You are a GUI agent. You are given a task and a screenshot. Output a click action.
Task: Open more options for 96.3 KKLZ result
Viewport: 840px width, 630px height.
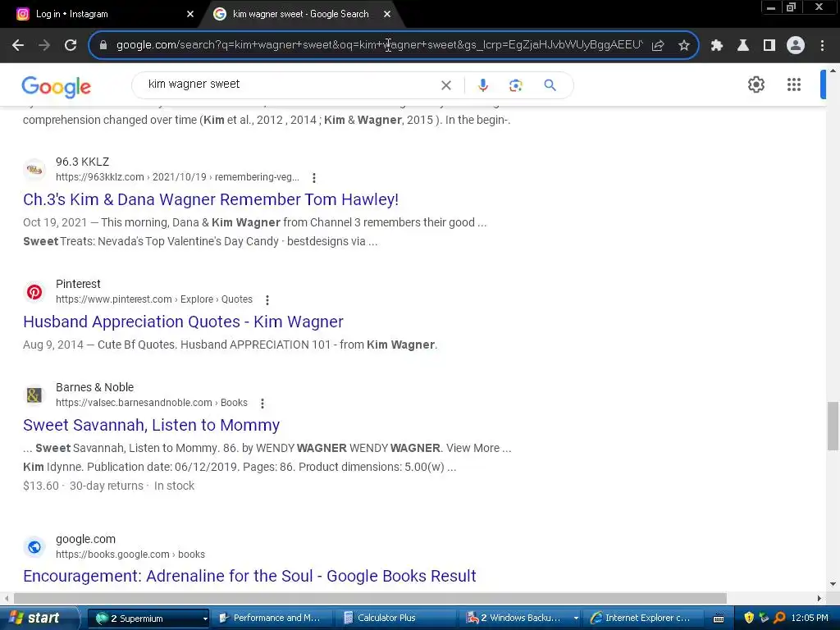(x=314, y=177)
